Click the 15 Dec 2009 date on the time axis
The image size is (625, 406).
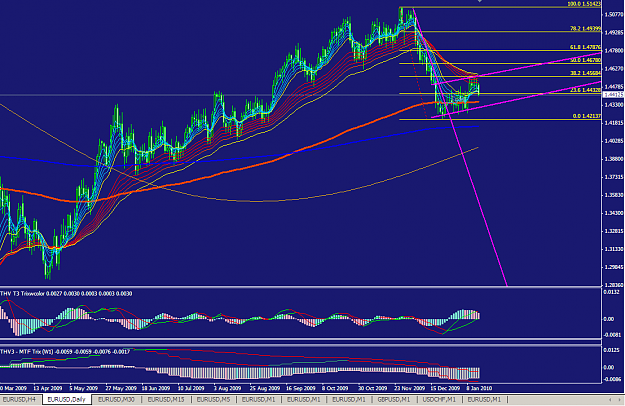coord(445,388)
